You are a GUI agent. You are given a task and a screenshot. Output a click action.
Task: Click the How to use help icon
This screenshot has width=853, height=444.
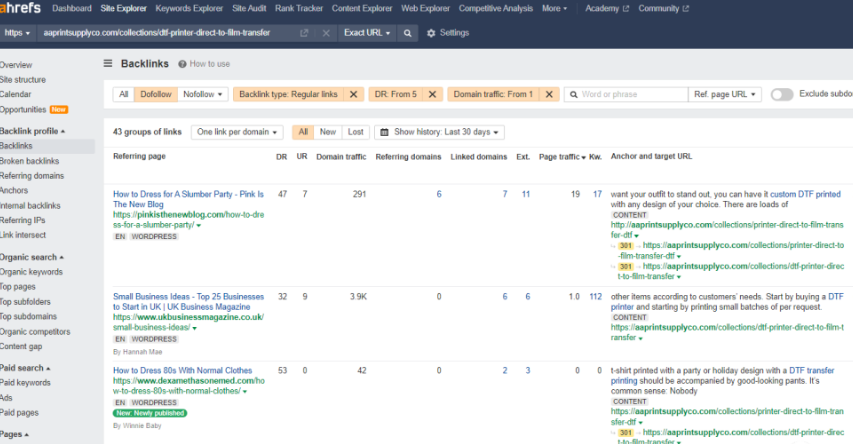182,64
